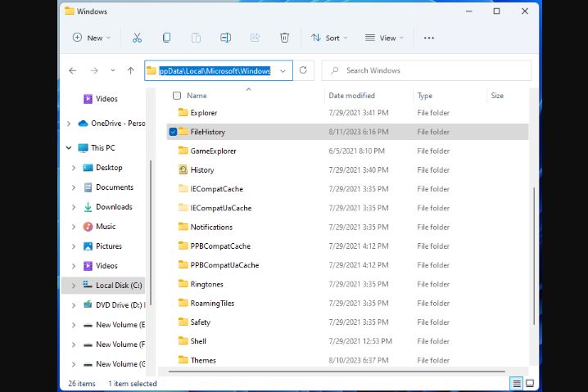Click the Rename icon in toolbar
Viewport: 588px width, 392px height.
tap(225, 38)
